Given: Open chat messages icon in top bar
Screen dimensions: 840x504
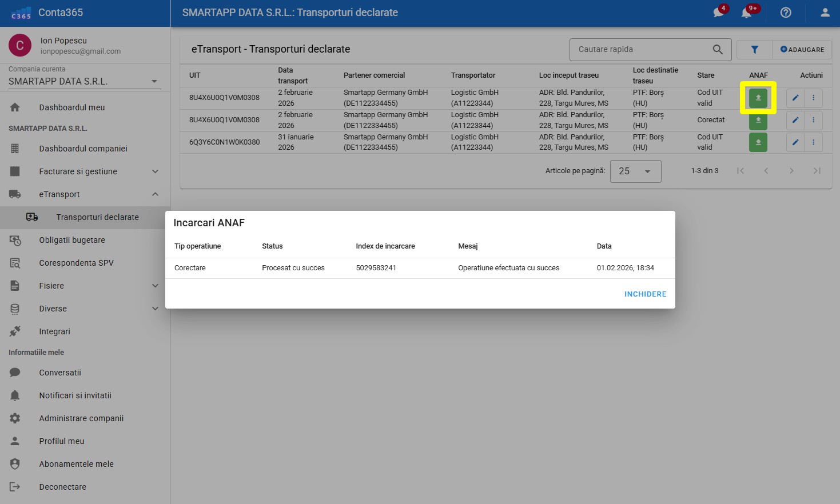Looking at the screenshot, I should [718, 13].
